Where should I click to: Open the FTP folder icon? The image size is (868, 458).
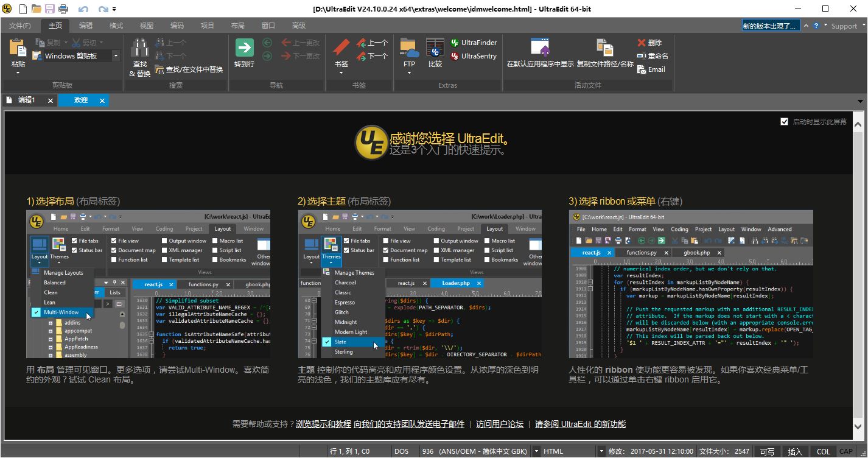pyautogui.click(x=409, y=49)
